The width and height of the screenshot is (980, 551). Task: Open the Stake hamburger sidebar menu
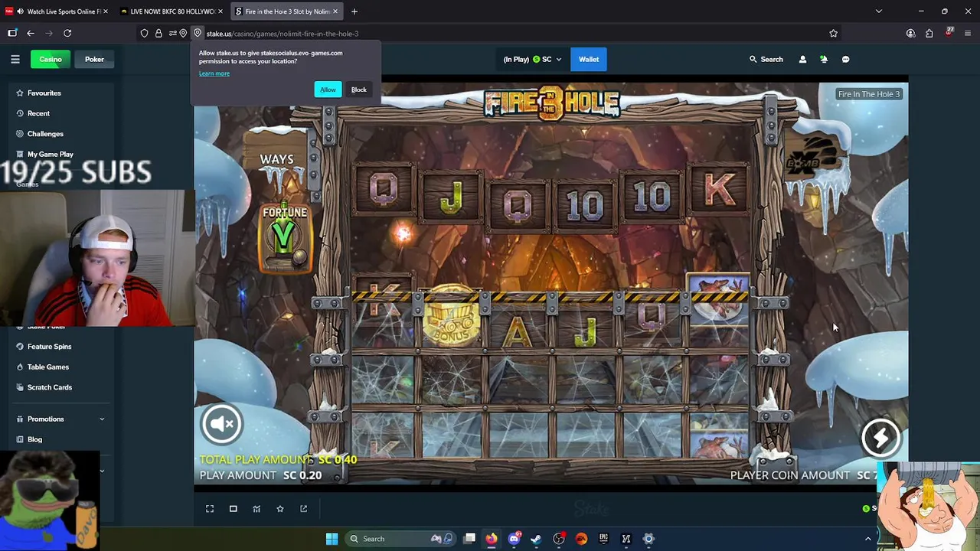[15, 59]
